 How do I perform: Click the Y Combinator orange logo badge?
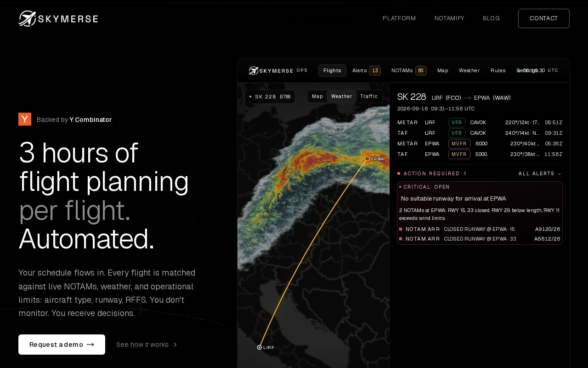click(x=25, y=119)
